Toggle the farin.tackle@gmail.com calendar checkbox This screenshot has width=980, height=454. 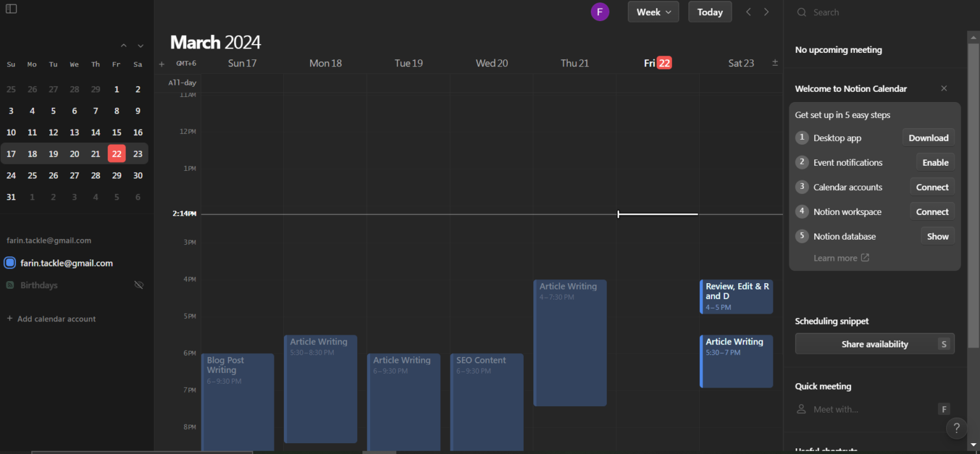pyautogui.click(x=10, y=263)
